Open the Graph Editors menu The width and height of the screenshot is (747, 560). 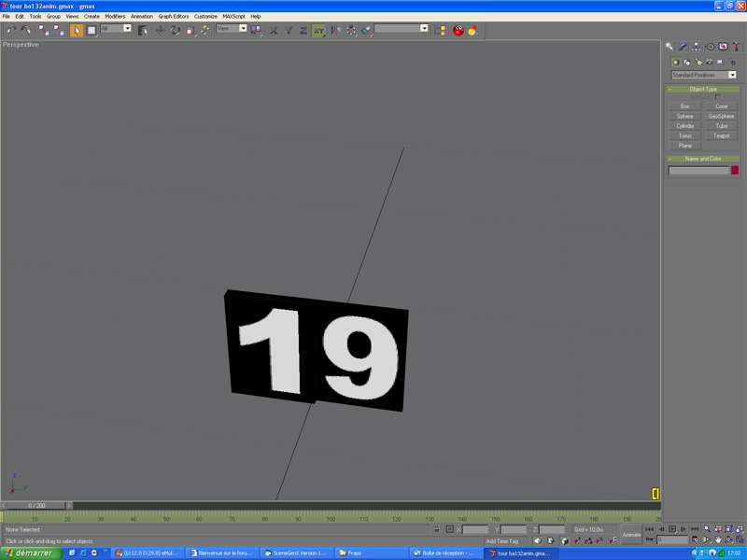[x=173, y=16]
